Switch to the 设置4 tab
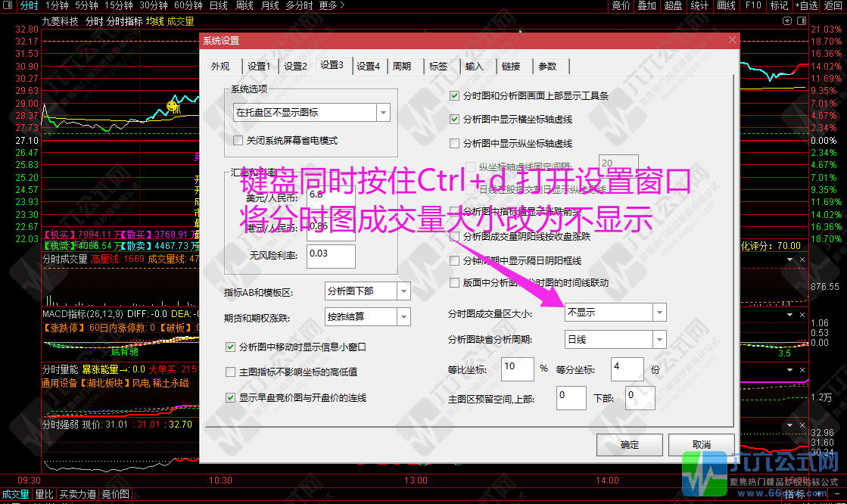This screenshot has width=847, height=504. coord(369,66)
